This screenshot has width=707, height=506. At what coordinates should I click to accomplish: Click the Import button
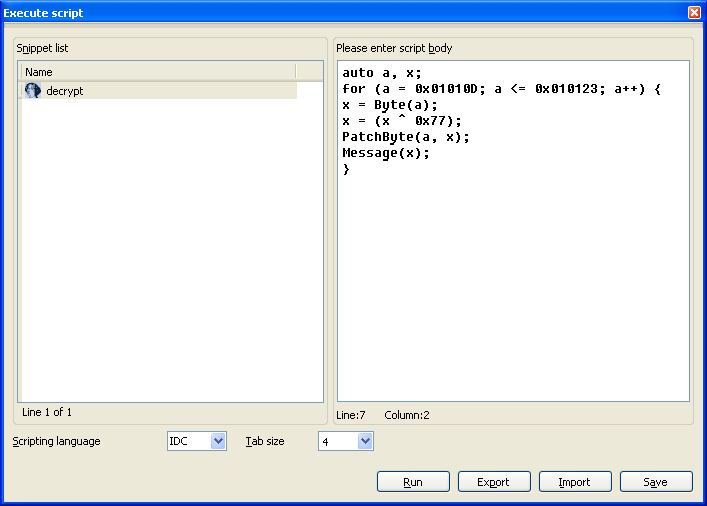pyautogui.click(x=575, y=482)
